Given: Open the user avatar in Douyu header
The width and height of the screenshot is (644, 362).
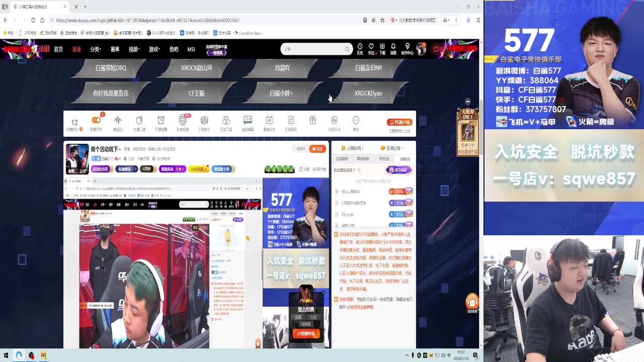Looking at the screenshot, I should point(422,49).
